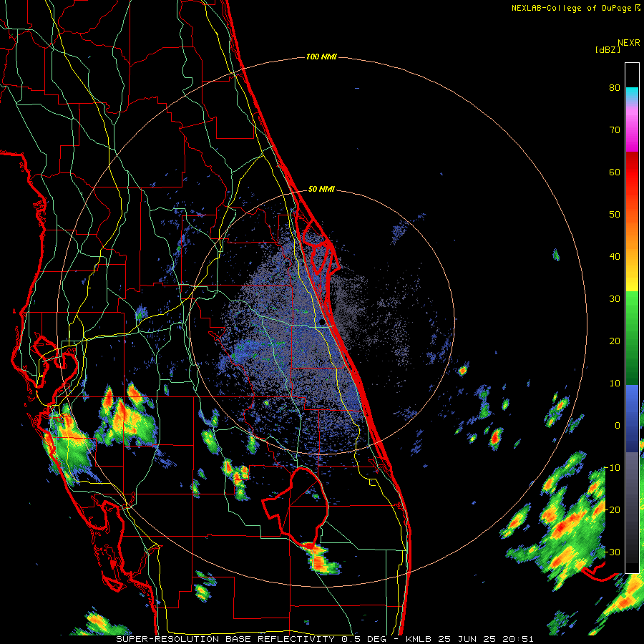This screenshot has width=644, height=644.
Task: Click the 70 value on dBZ scale
Action: click(615, 130)
